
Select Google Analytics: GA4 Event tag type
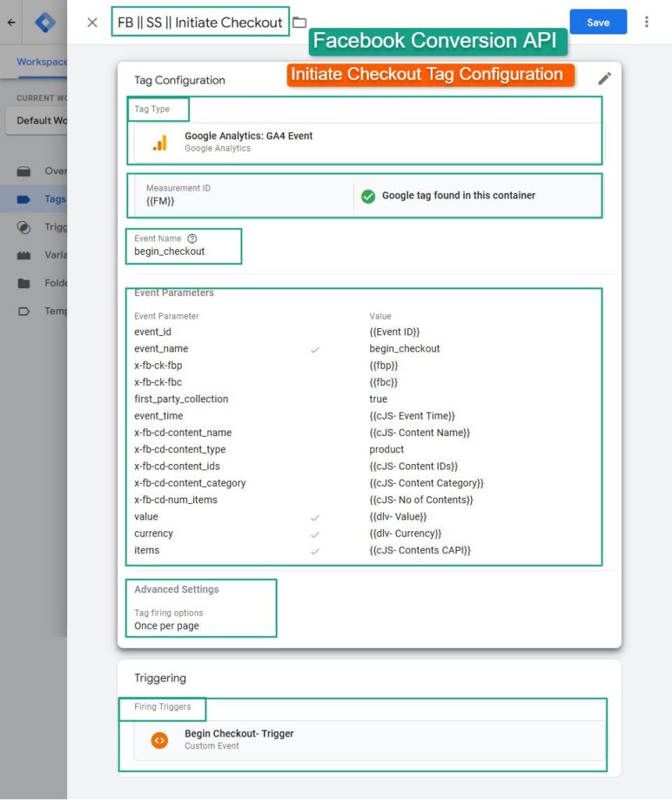point(368,142)
